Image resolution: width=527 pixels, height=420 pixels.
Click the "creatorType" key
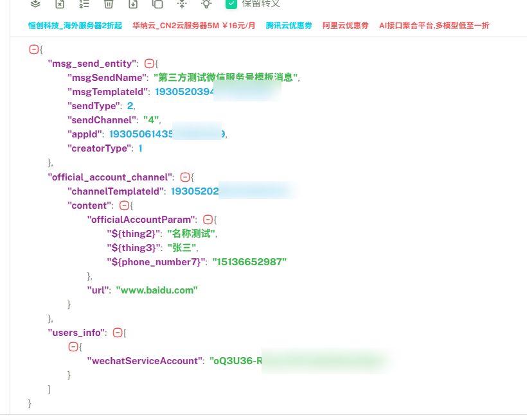(99, 148)
